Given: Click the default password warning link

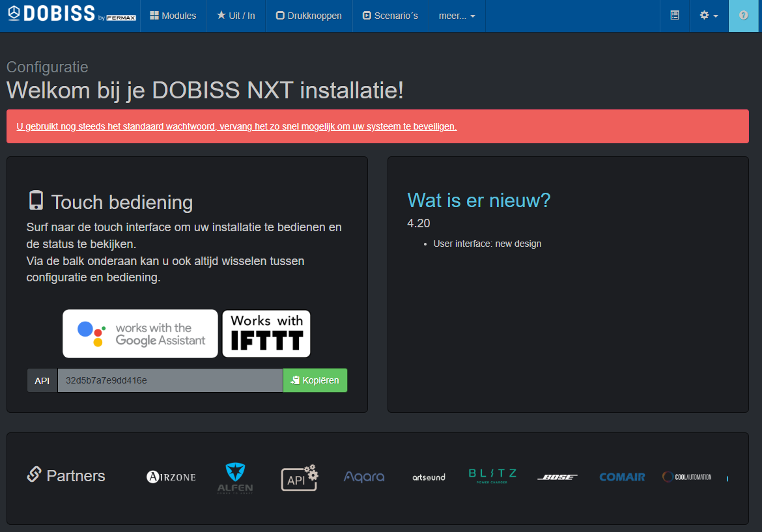Looking at the screenshot, I should (x=236, y=126).
